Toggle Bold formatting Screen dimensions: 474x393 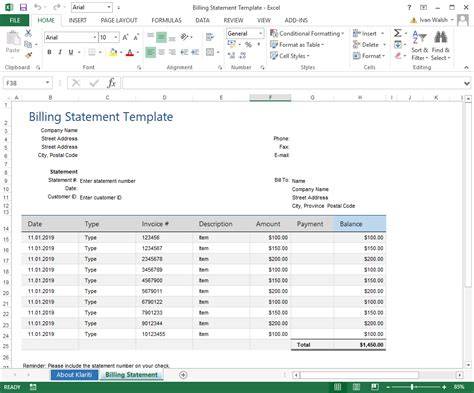pos(49,52)
